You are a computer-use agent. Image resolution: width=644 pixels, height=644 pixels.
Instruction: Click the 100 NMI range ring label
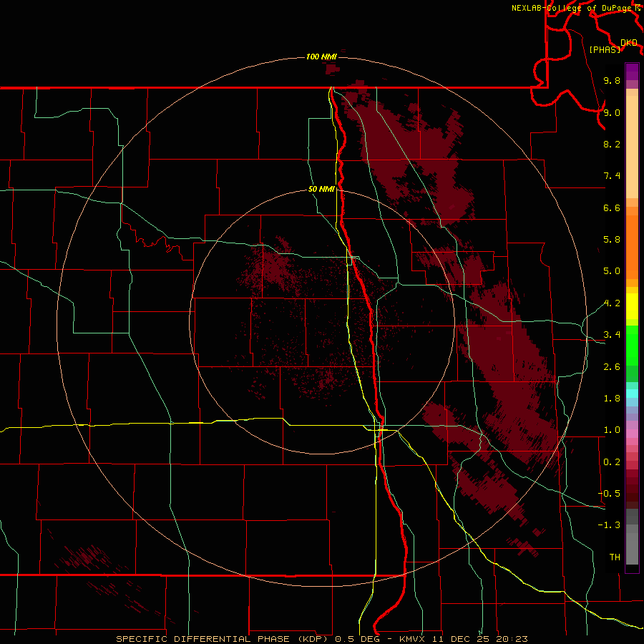(x=321, y=57)
